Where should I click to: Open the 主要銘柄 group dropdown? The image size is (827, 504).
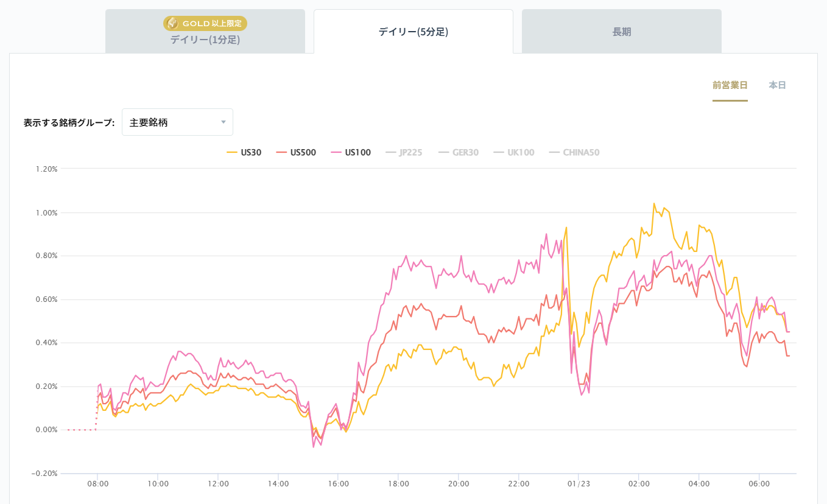coord(177,122)
